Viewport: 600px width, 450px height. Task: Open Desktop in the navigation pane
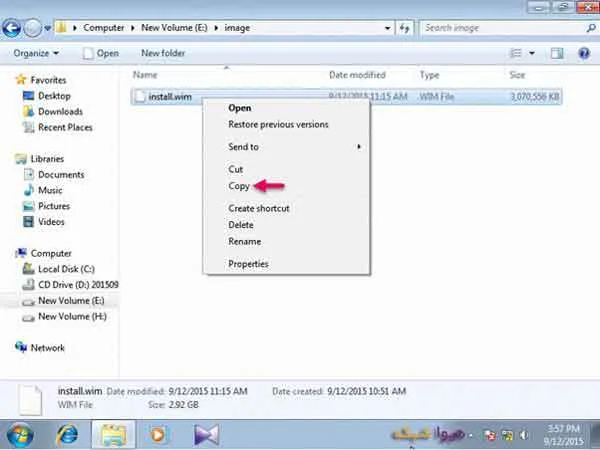pos(54,96)
